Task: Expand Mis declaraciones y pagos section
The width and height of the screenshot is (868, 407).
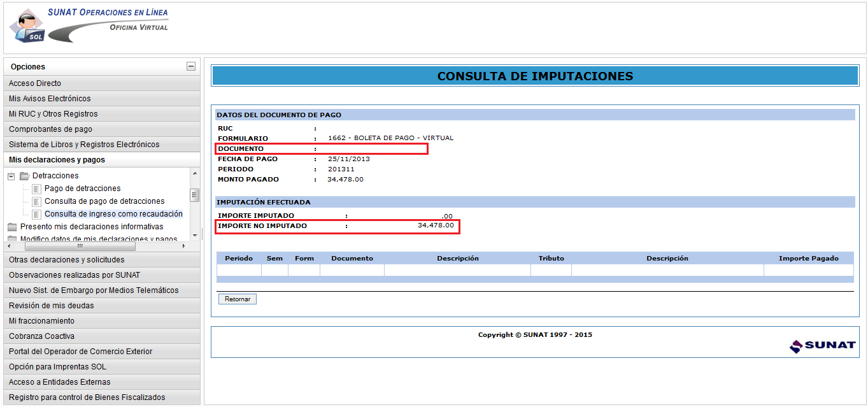Action: (x=102, y=160)
